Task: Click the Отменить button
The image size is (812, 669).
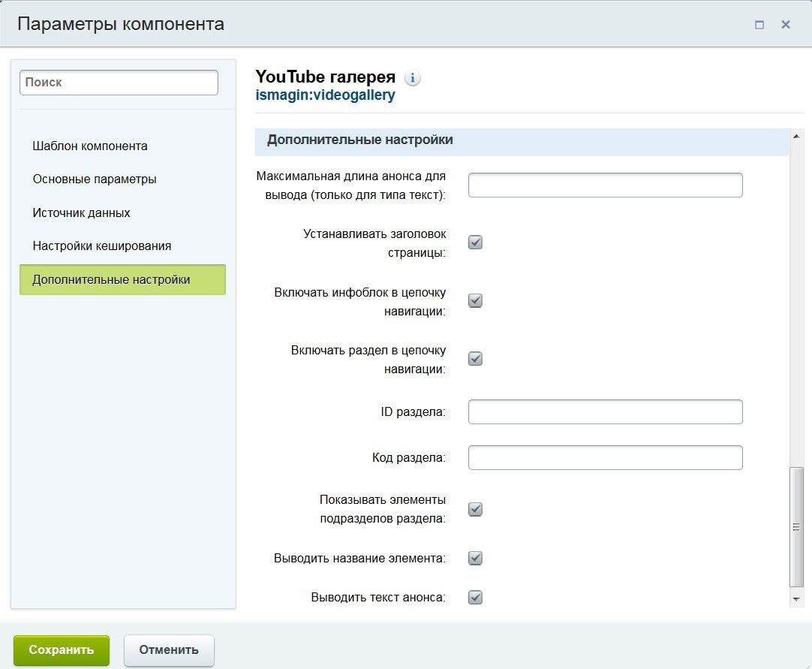Action: [169, 650]
